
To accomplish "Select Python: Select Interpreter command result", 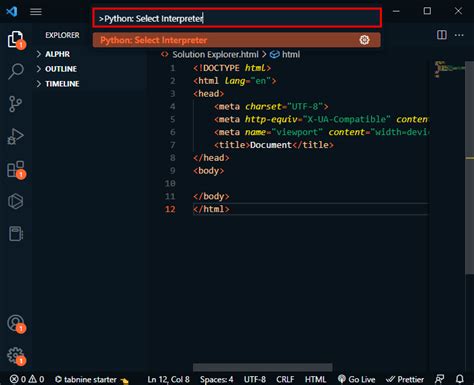I will pyautogui.click(x=236, y=40).
